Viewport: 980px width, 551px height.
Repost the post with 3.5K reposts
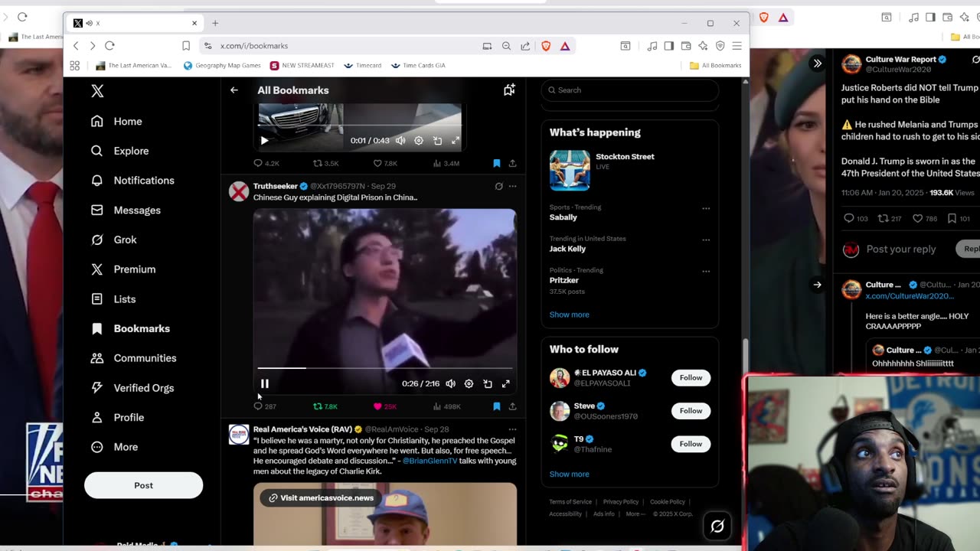(325, 163)
